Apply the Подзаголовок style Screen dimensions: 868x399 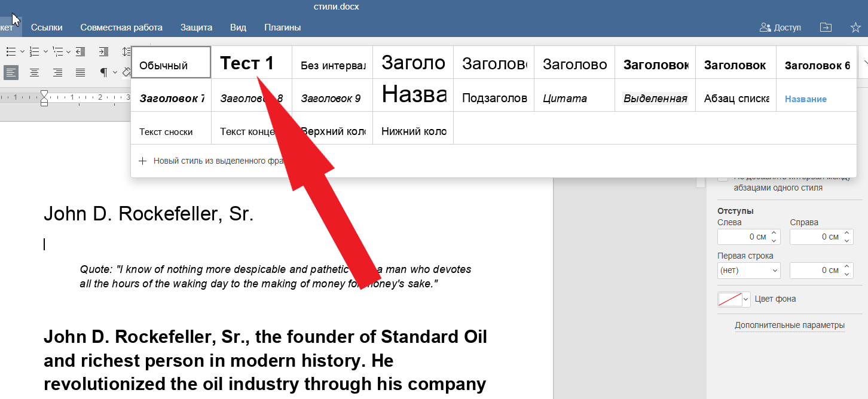494,95
